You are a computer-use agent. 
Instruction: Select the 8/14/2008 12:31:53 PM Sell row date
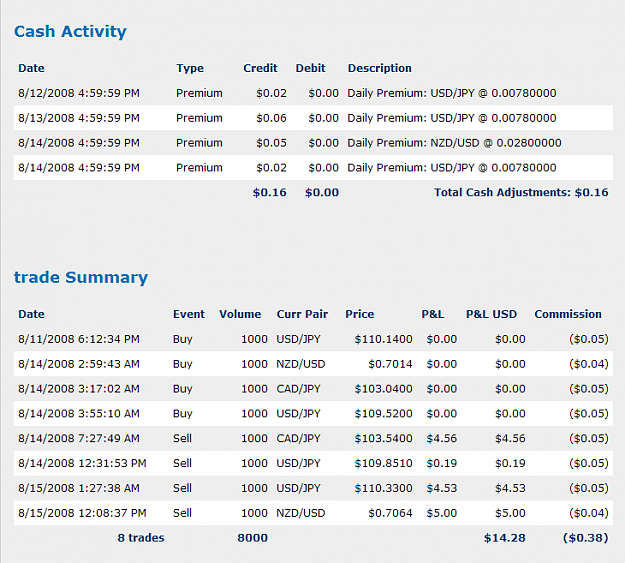tap(82, 463)
